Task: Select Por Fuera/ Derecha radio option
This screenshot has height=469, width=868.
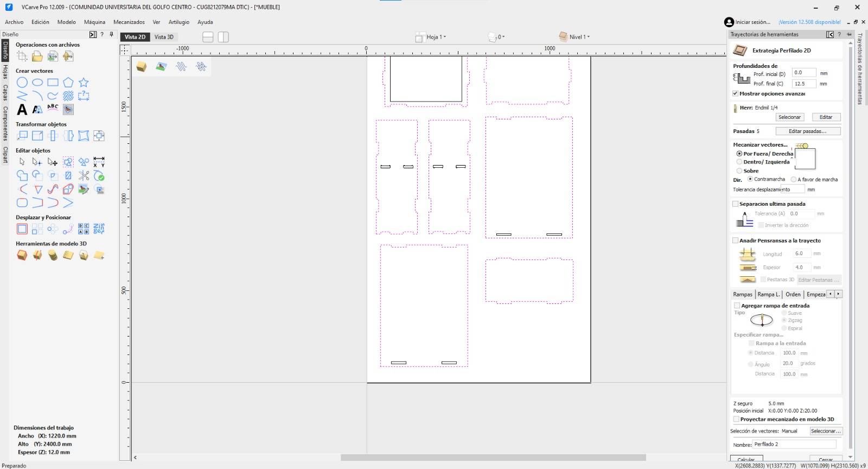Action: coord(739,154)
